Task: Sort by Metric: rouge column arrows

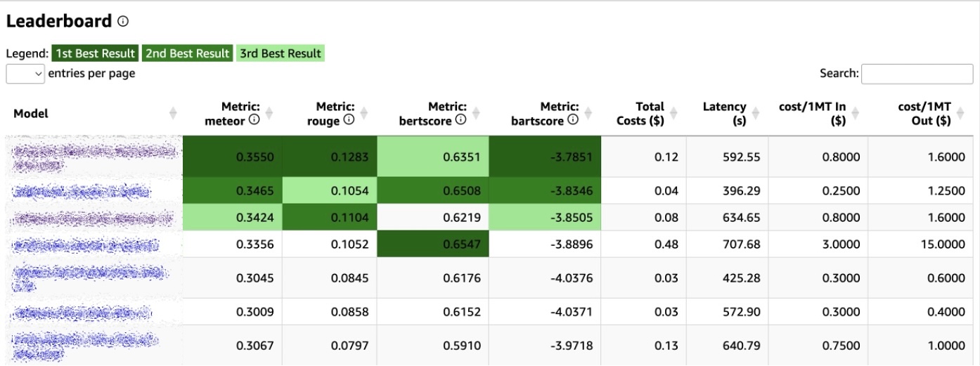Action: pos(363,113)
